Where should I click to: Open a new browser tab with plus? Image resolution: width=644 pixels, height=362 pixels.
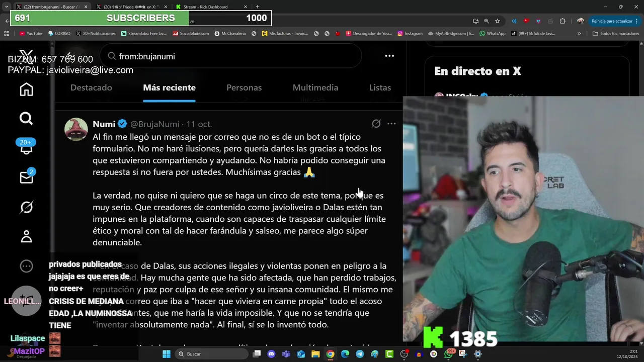(x=258, y=7)
